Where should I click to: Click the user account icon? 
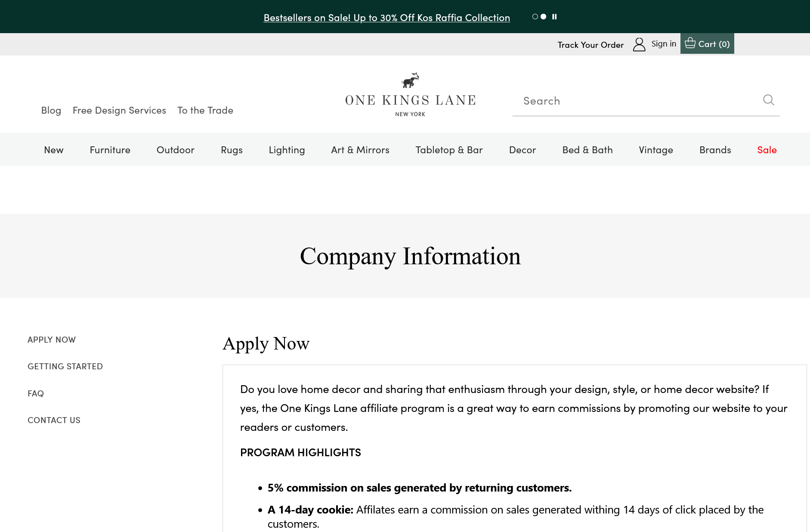point(639,44)
